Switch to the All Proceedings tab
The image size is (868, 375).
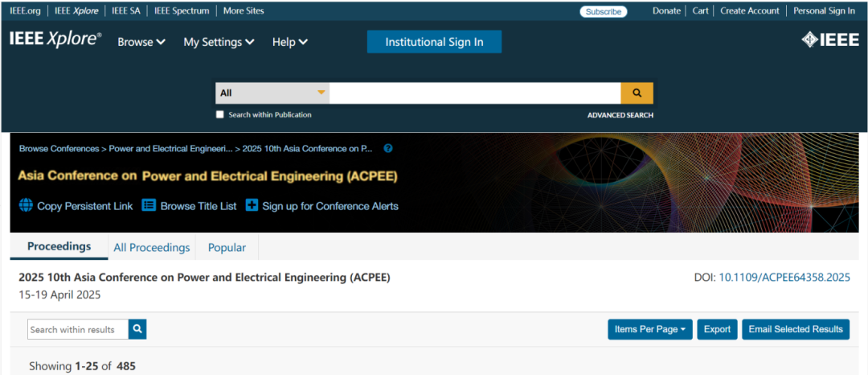pyautogui.click(x=152, y=248)
